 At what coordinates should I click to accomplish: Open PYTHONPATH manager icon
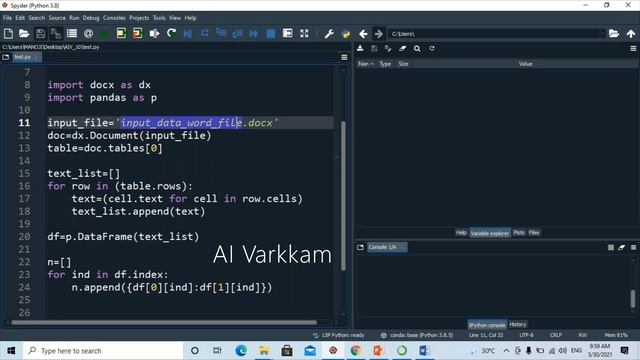pyautogui.click(x=346, y=33)
